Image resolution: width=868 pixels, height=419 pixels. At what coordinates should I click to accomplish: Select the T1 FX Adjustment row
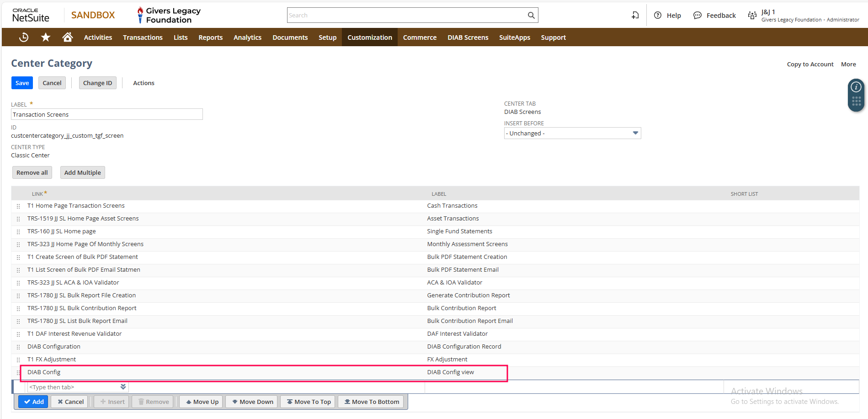click(x=52, y=360)
